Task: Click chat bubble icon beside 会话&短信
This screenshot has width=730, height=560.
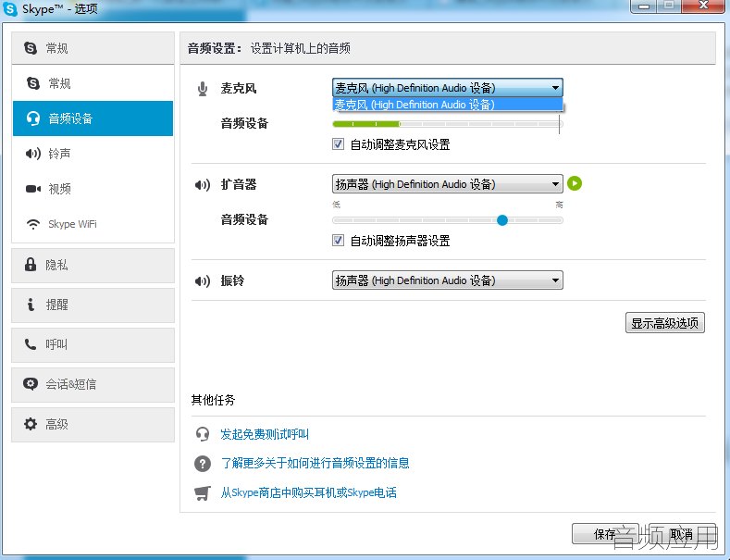Action: [31, 384]
